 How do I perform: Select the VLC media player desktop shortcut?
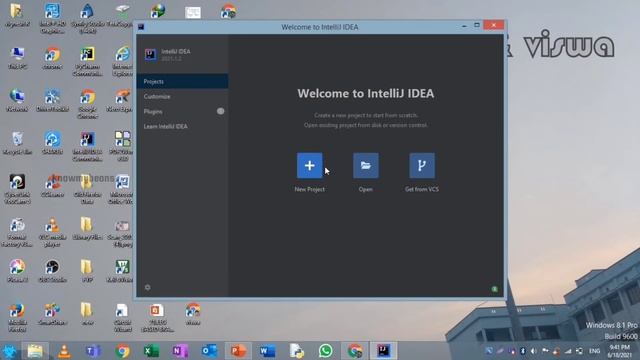click(52, 232)
